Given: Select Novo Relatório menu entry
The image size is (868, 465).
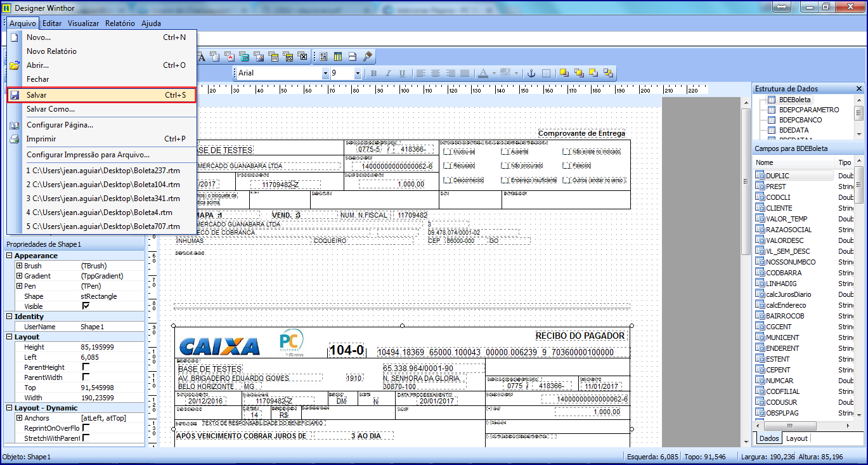Looking at the screenshot, I should [102, 51].
